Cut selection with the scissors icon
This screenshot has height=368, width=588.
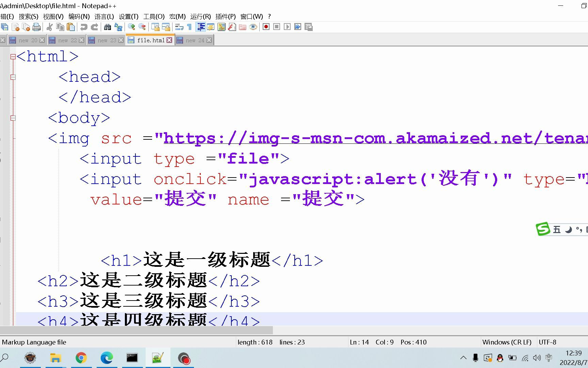pyautogui.click(x=50, y=27)
